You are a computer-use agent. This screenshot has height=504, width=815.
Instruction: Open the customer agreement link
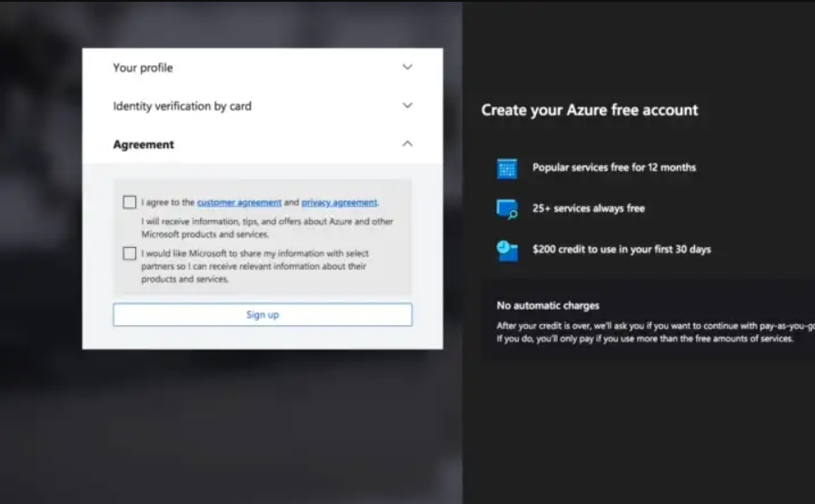click(x=239, y=203)
